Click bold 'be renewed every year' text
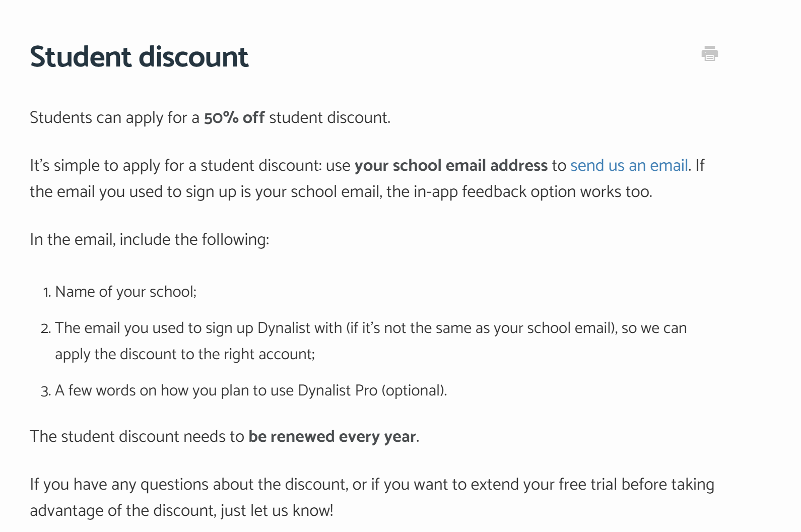Viewport: 801px width, 532px height. coord(332,436)
